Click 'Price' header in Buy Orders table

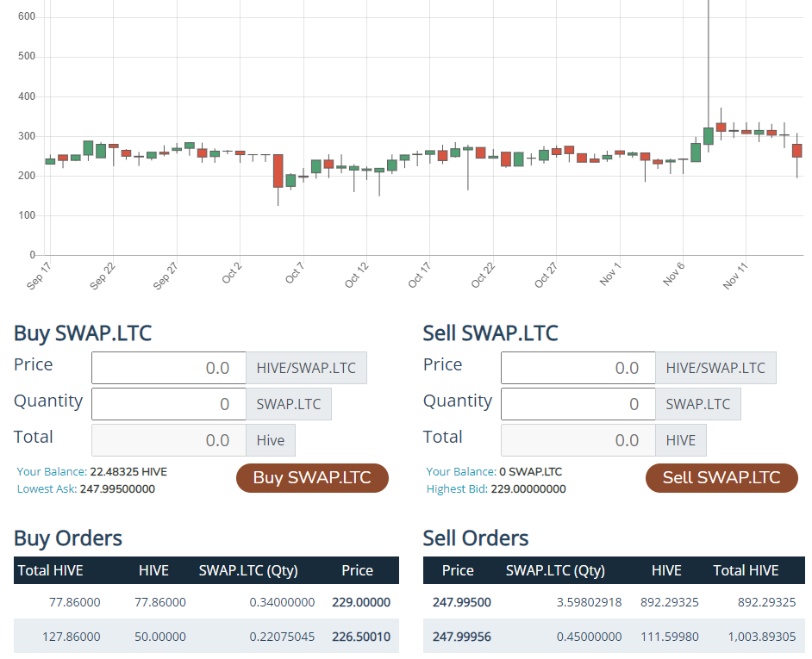[x=358, y=570]
